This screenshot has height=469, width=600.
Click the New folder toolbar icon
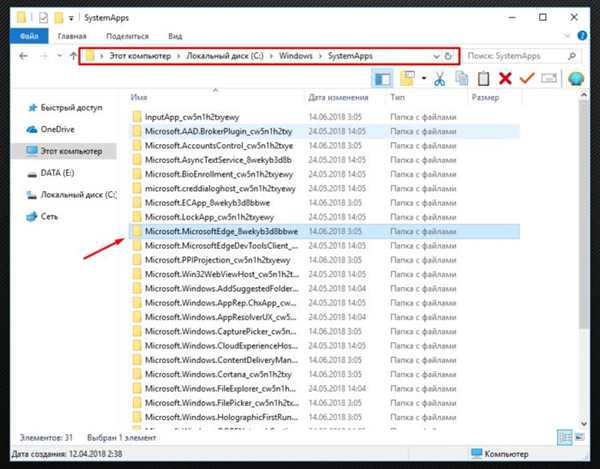click(x=407, y=78)
